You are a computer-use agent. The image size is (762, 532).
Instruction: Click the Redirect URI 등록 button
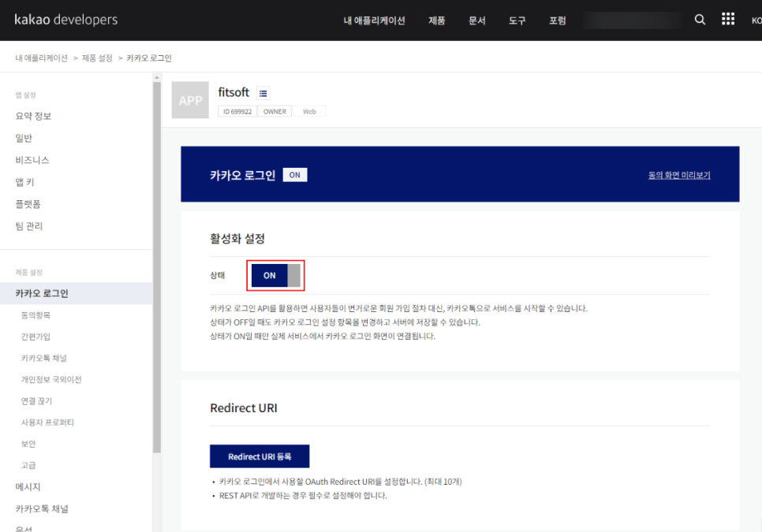pos(260,456)
